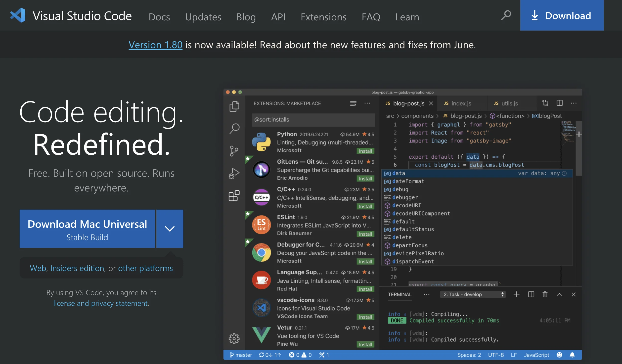Click Spaces: 2 in the status bar

tap(469, 355)
